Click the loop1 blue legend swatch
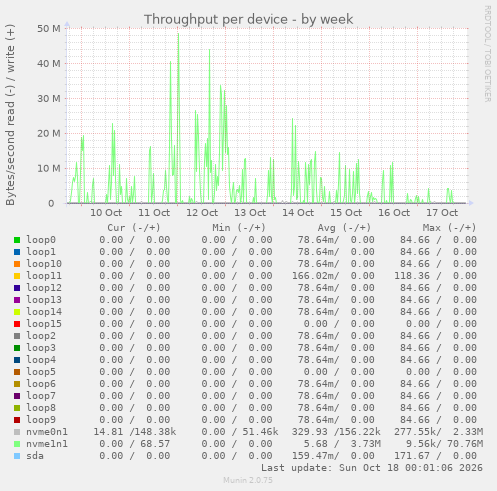 coord(17,252)
